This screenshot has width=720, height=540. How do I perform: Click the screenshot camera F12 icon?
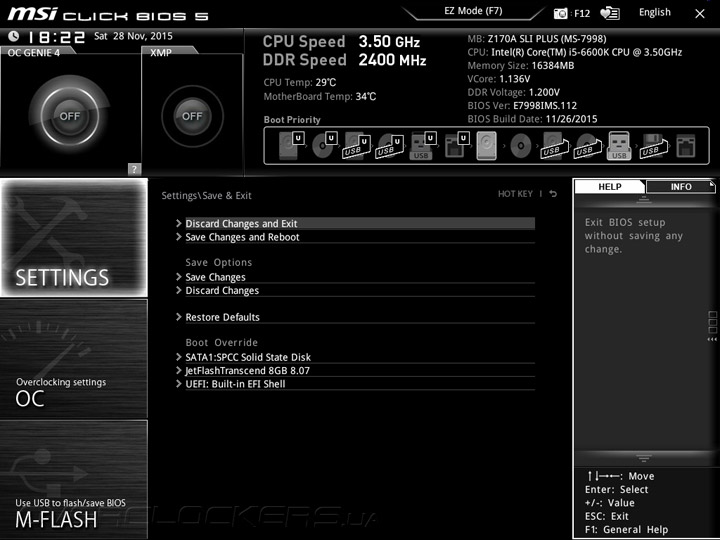(561, 13)
